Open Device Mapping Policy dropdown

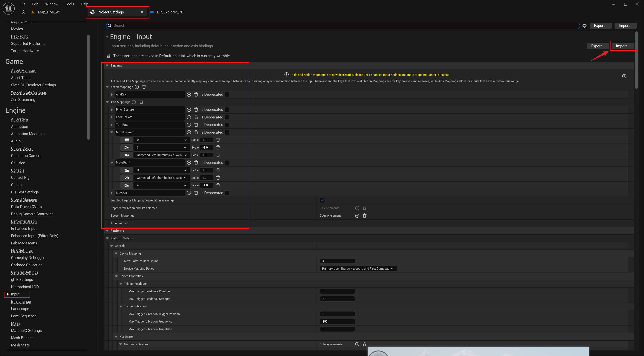pyautogui.click(x=358, y=269)
